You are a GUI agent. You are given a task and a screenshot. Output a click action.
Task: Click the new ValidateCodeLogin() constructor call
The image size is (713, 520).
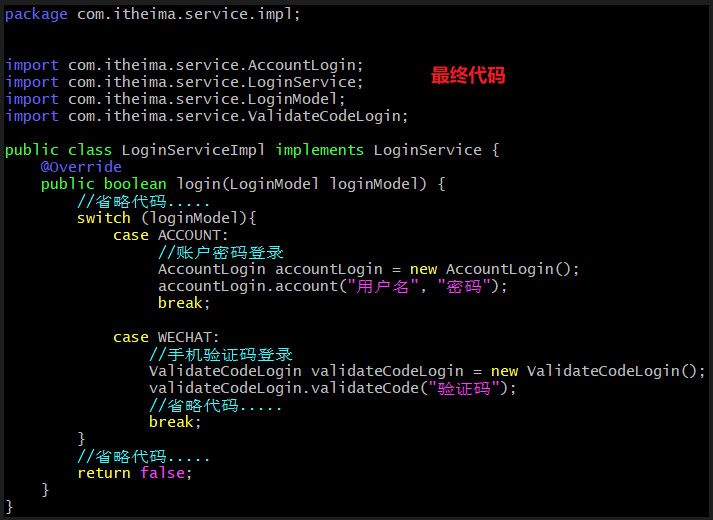(x=598, y=371)
